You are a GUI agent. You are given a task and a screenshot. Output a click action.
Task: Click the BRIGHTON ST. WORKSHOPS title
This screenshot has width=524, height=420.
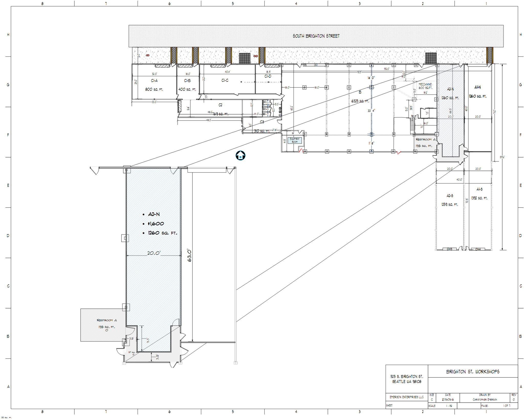click(x=473, y=372)
